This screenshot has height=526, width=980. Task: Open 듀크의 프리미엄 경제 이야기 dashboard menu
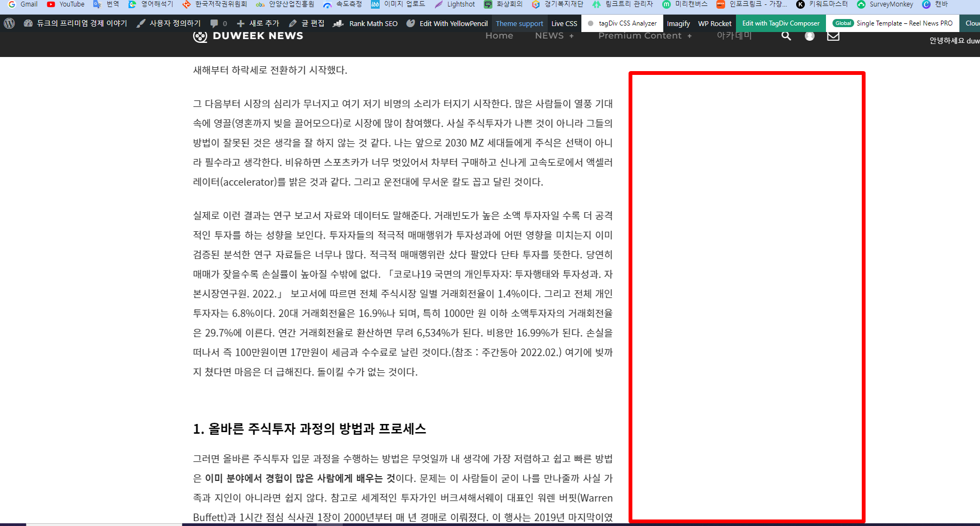(75, 23)
